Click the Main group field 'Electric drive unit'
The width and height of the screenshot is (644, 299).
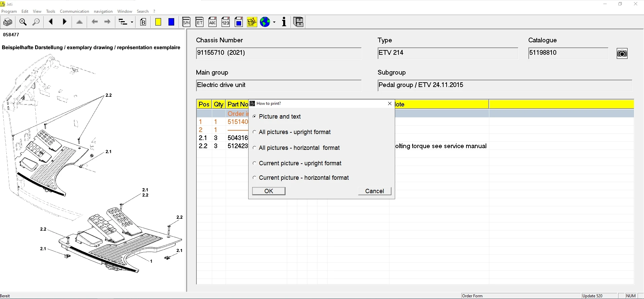coord(279,85)
